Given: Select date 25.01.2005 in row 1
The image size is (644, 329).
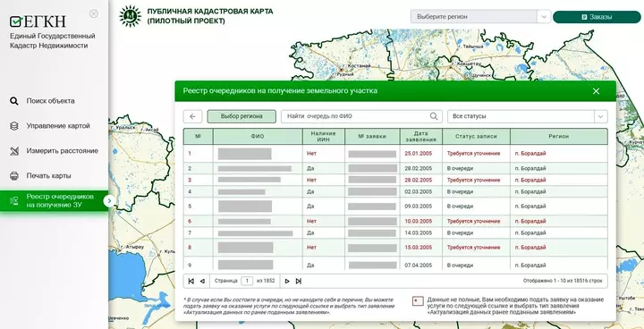Looking at the screenshot, I should pyautogui.click(x=418, y=154).
